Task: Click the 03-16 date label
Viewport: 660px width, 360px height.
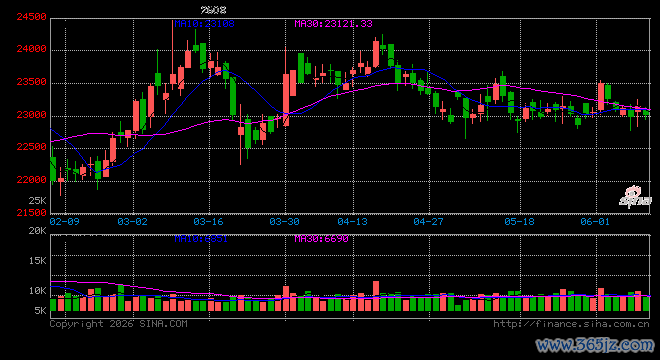Action: (208, 222)
